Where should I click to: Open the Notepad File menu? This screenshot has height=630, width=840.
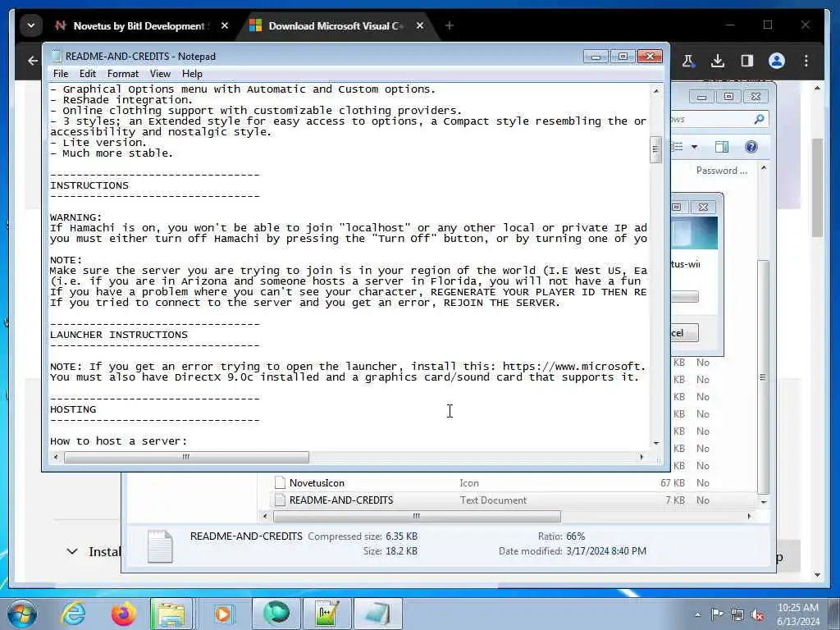[61, 74]
